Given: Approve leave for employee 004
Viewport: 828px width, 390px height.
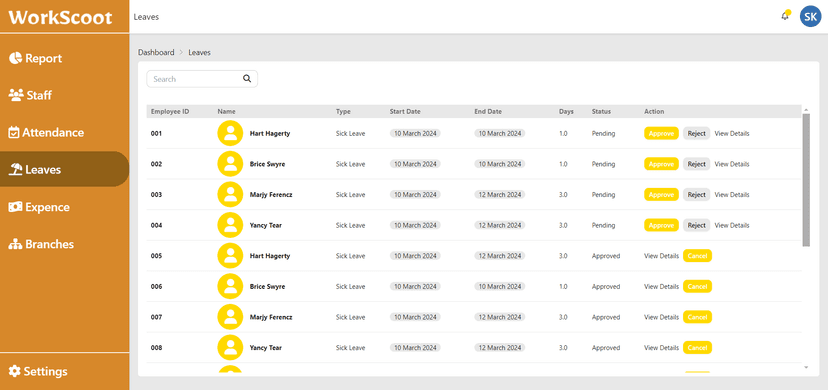Looking at the screenshot, I should [x=661, y=225].
